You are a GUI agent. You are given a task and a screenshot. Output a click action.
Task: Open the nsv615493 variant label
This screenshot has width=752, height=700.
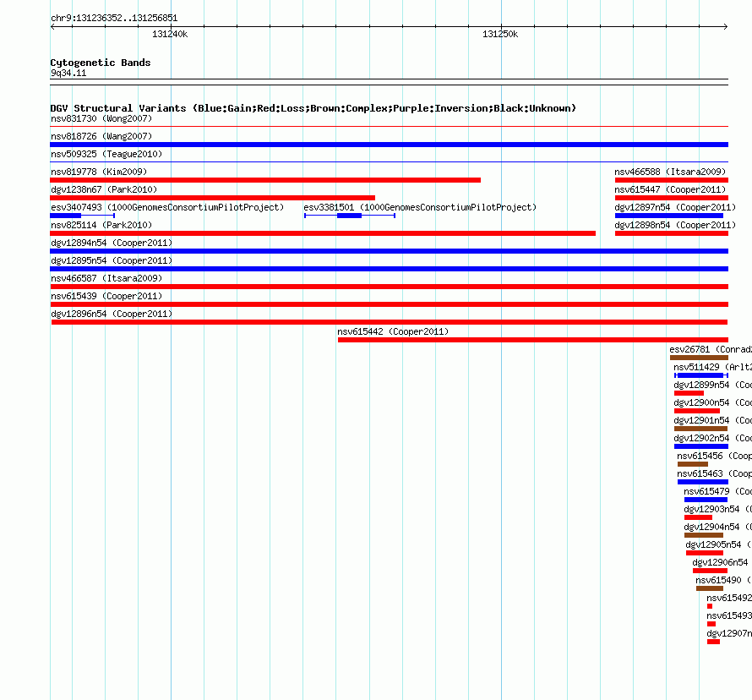click(729, 615)
